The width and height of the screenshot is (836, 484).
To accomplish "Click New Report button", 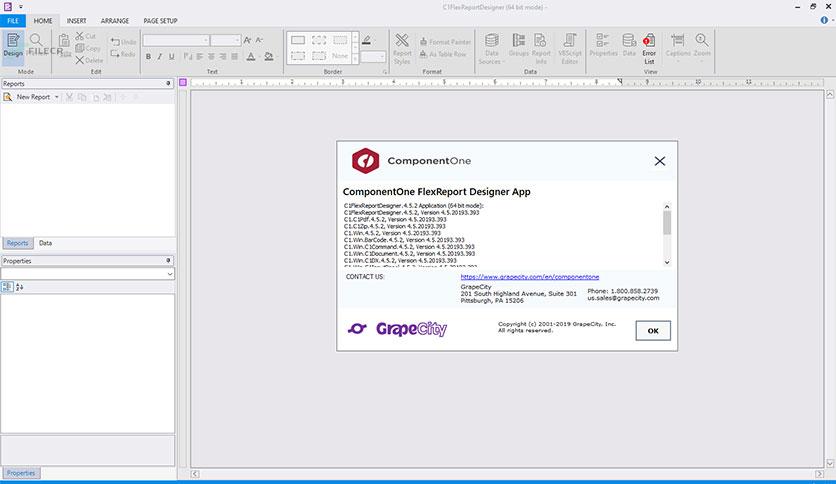I will 28,97.
